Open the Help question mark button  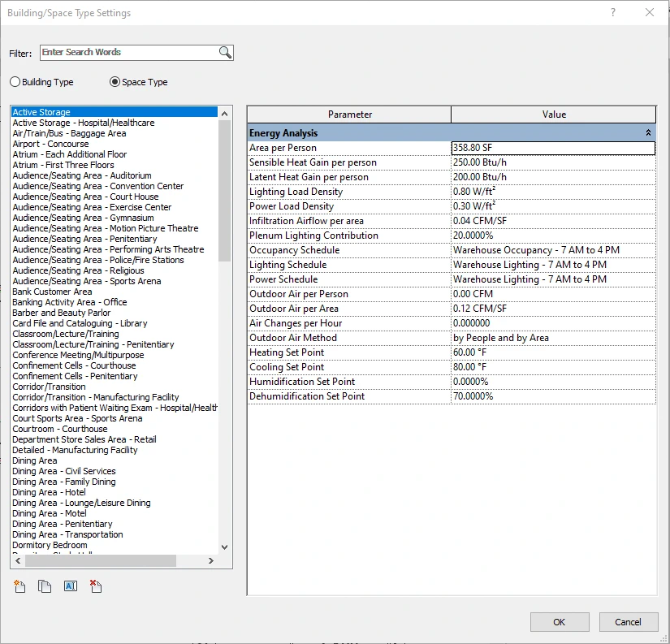click(613, 12)
